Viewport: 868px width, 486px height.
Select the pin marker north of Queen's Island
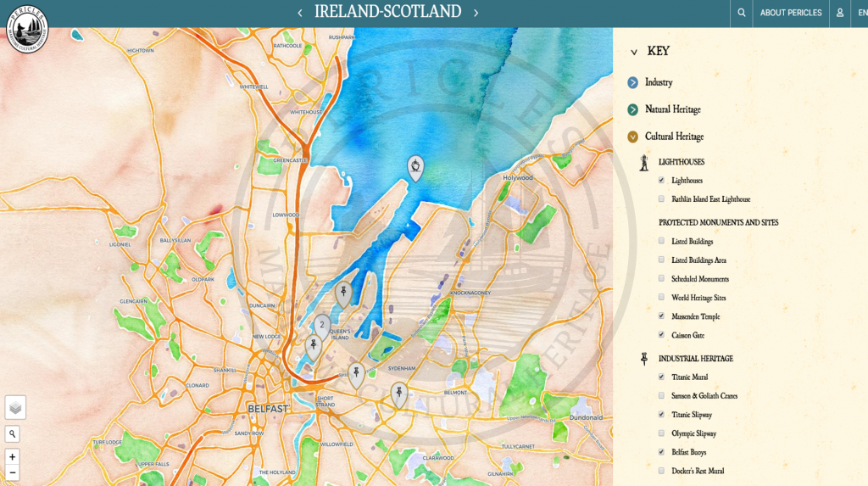344,293
